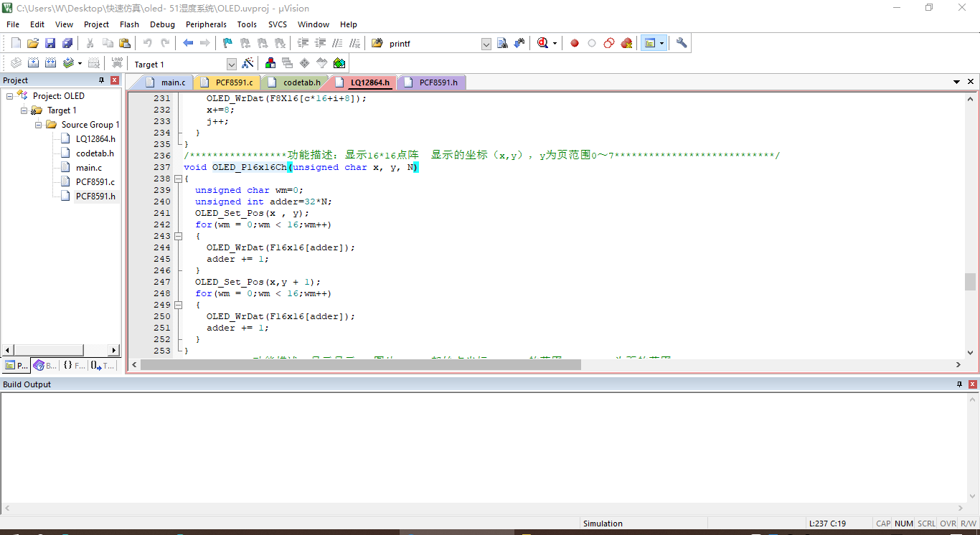This screenshot has height=535, width=980.
Task: Select PCF8591.c in the project tree
Action: 95,182
